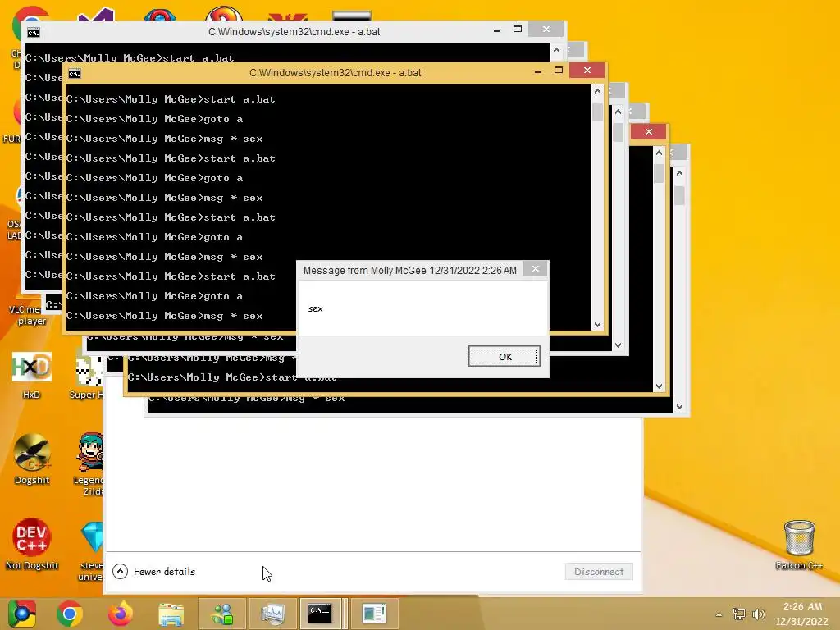This screenshot has height=630, width=840.
Task: Open the front cmd window system menu icon
Action: tap(75, 73)
